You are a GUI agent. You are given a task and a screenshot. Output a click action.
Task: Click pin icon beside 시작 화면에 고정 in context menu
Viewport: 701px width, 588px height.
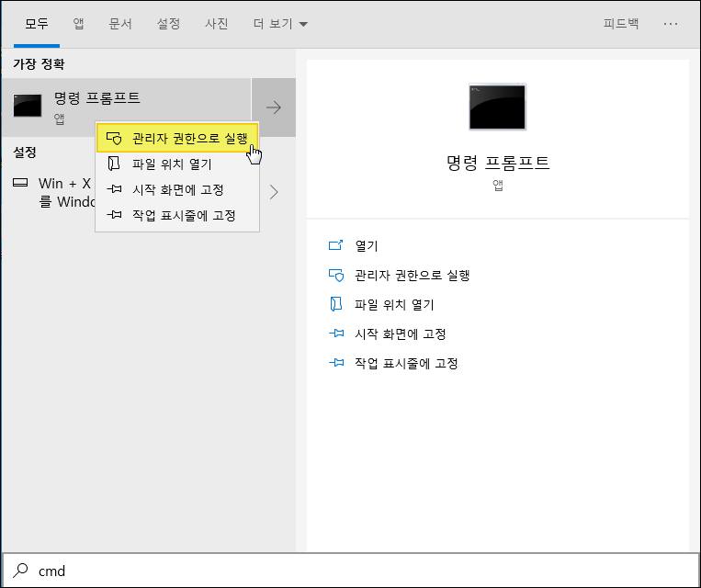[x=114, y=189]
